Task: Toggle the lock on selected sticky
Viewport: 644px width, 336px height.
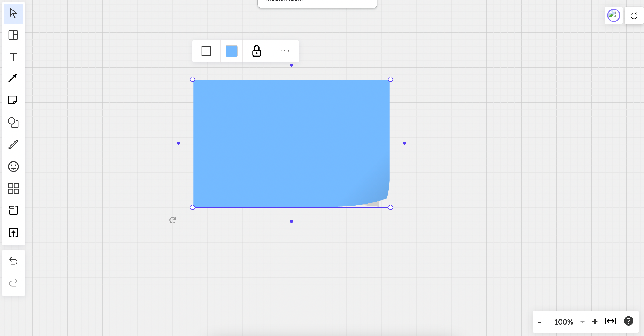Action: point(257,51)
